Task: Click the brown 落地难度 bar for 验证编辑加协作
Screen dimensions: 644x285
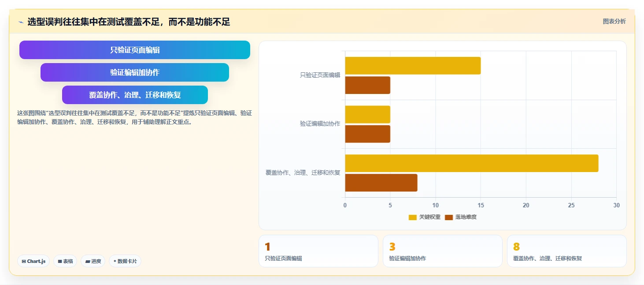Action: tap(367, 134)
